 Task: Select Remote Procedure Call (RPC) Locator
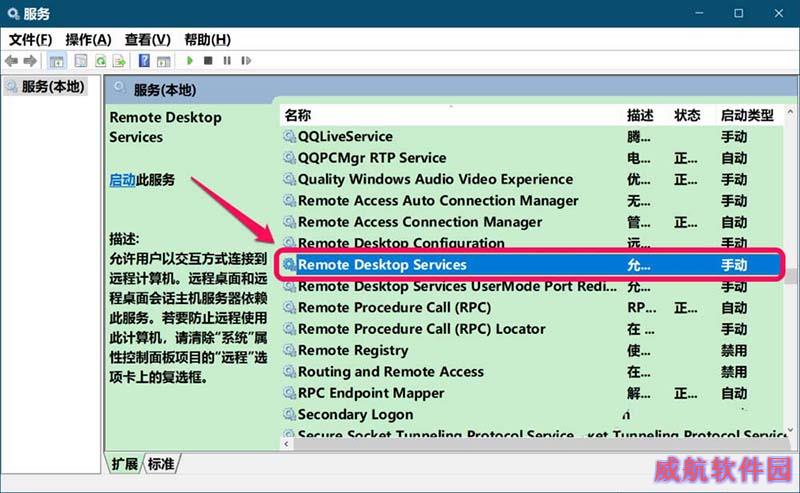pyautogui.click(x=532, y=329)
